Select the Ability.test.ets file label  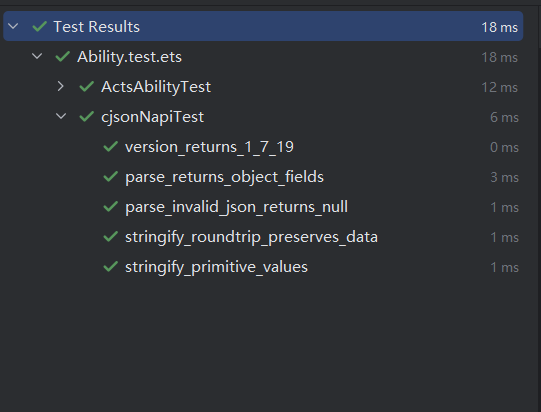pos(129,57)
